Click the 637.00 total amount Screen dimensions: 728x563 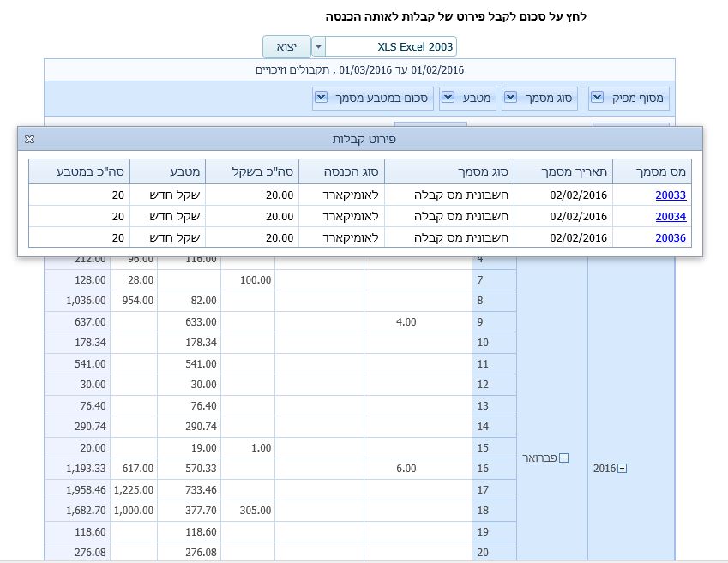coord(90,321)
